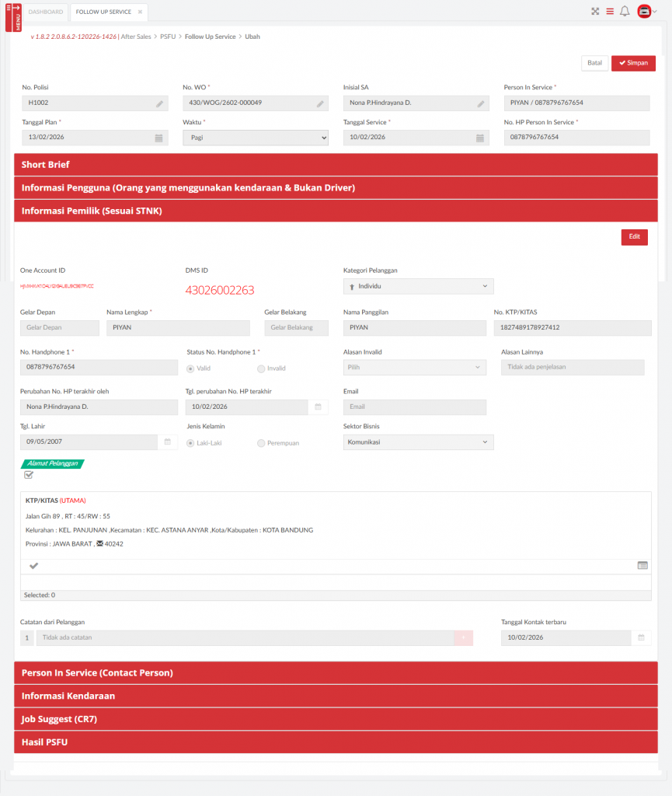Image resolution: width=672 pixels, height=796 pixels.
Task: Click the Batal button
Action: pos(594,63)
